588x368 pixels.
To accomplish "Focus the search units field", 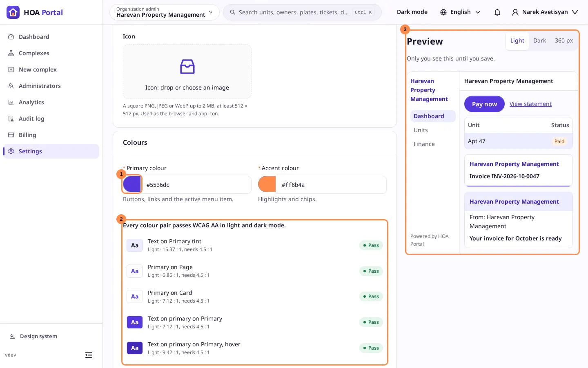I will pos(302,12).
